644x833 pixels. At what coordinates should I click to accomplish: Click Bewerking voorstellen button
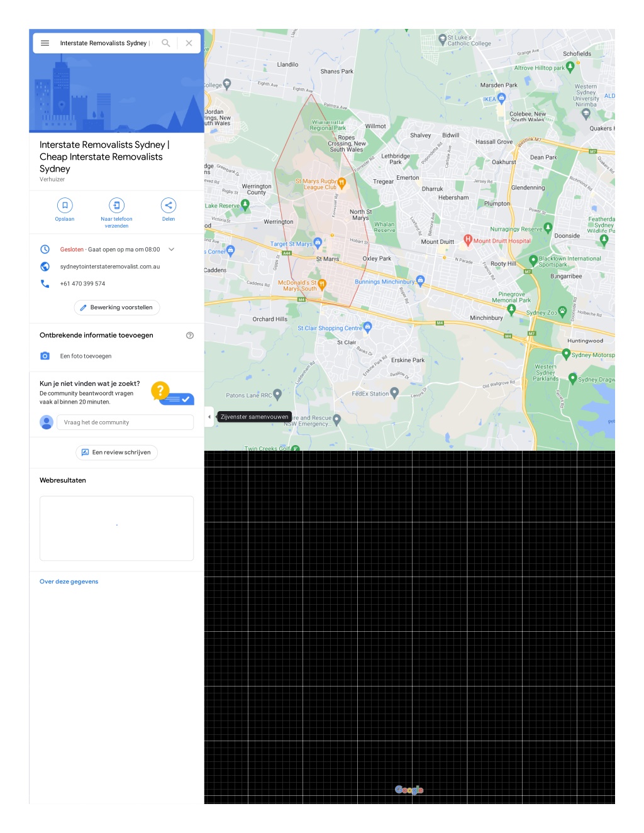pos(117,307)
